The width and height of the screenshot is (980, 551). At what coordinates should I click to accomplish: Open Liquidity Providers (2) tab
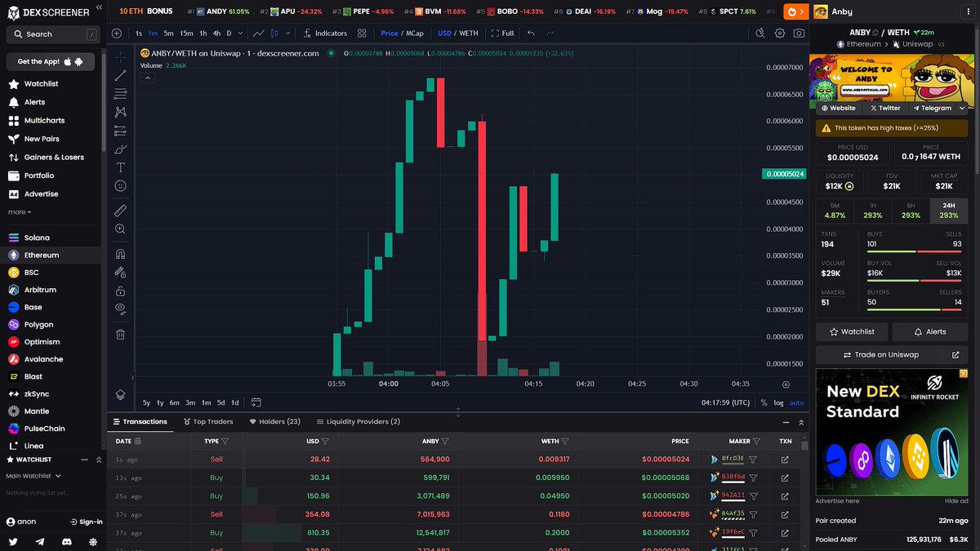tap(358, 422)
